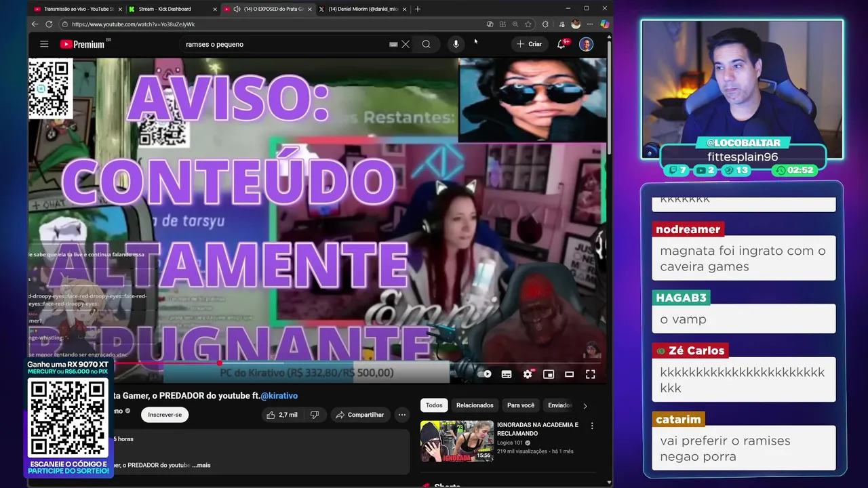
Task: Open the browser profile picture
Action: tap(576, 24)
